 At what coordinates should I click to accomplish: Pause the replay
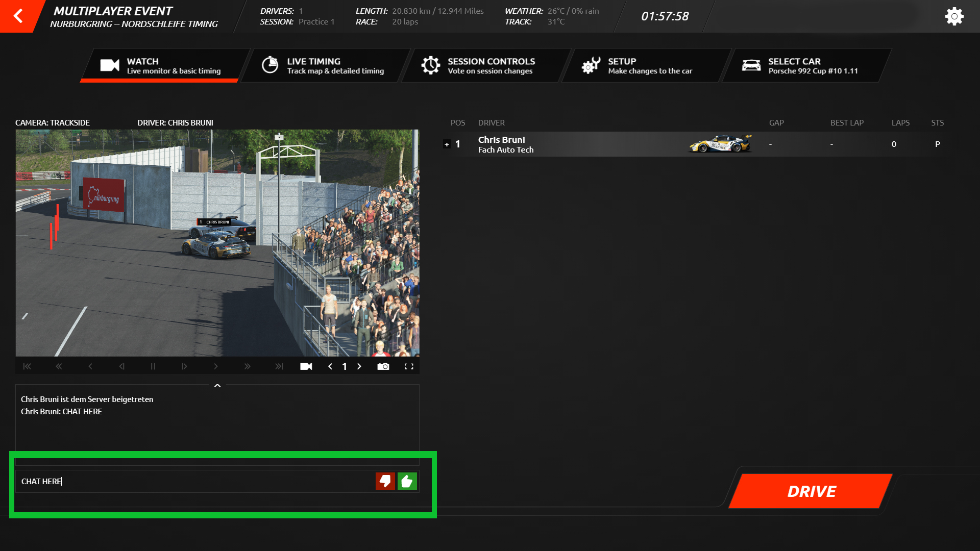[153, 366]
